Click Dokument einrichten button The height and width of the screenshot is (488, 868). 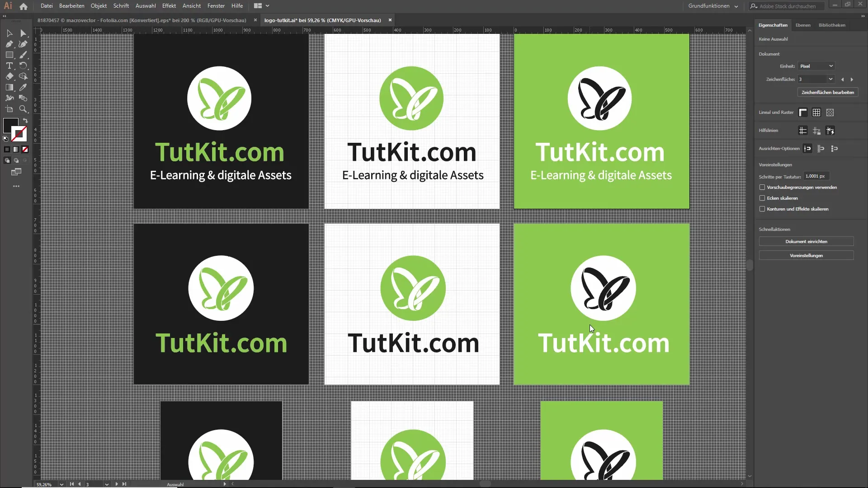coord(806,241)
